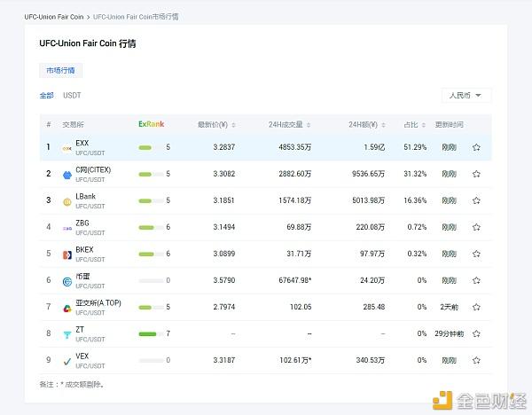Click the 1.59亿 amount value

pyautogui.click(x=374, y=147)
